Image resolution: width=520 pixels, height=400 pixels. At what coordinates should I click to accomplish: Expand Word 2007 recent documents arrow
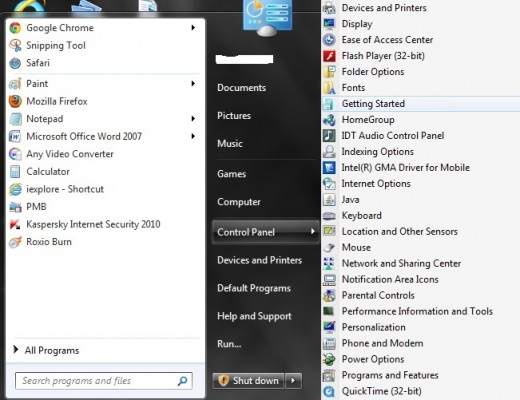click(x=193, y=136)
